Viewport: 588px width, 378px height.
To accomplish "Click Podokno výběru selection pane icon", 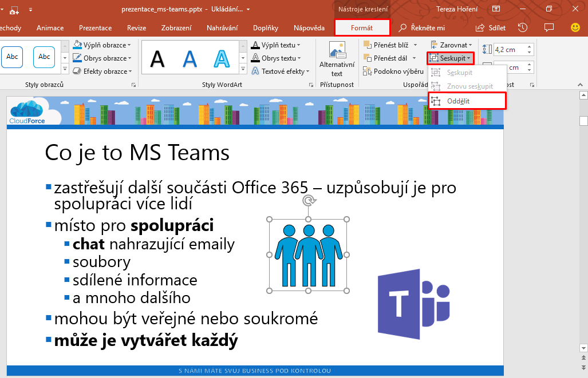I will pos(393,71).
